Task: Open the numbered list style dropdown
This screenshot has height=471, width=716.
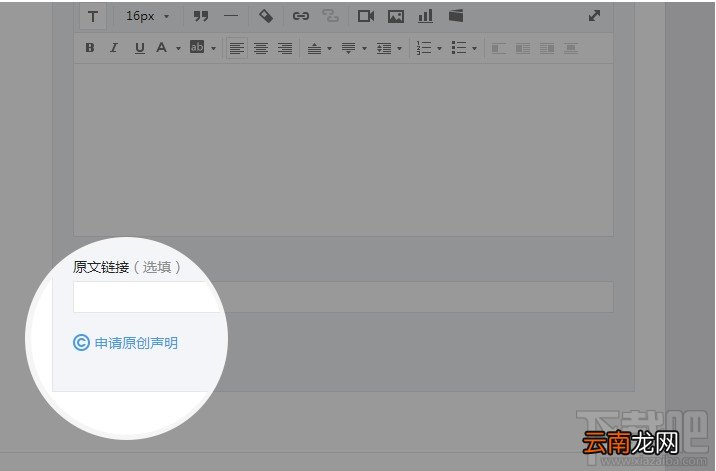Action: tap(439, 48)
